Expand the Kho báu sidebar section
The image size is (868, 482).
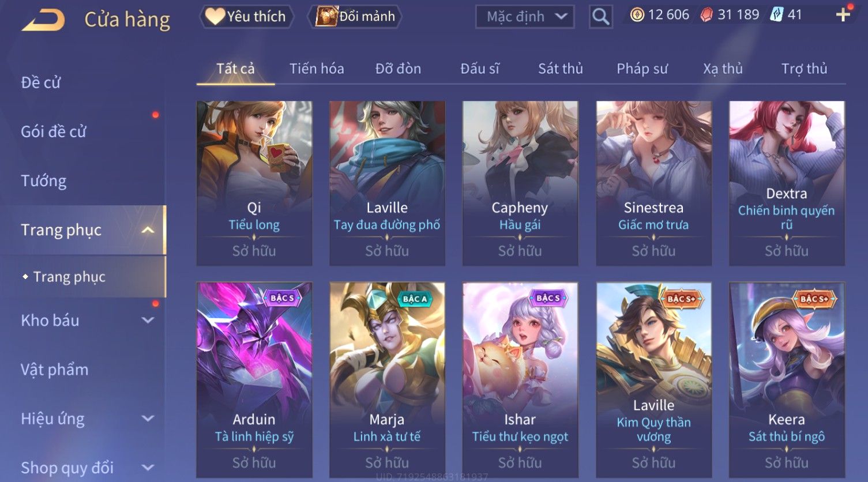148,321
